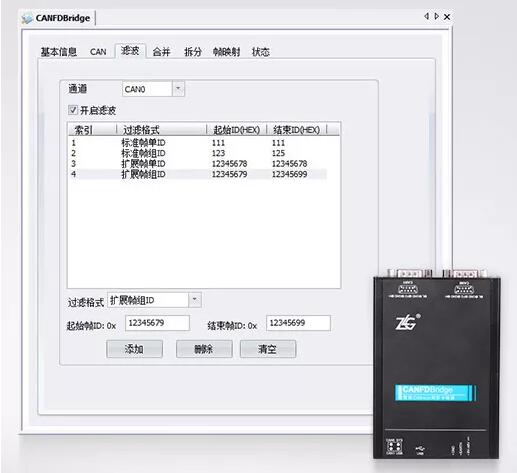Close the CANFDBridge panel with the X icon
The height and width of the screenshot is (473, 517).
click(447, 16)
